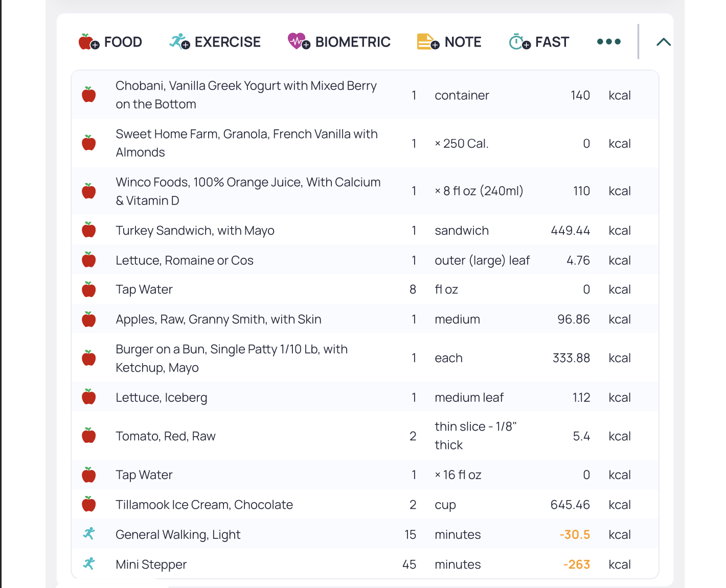Click the runner icon beside Mini Stepper entry
This screenshot has height=588, width=726.
(x=89, y=564)
